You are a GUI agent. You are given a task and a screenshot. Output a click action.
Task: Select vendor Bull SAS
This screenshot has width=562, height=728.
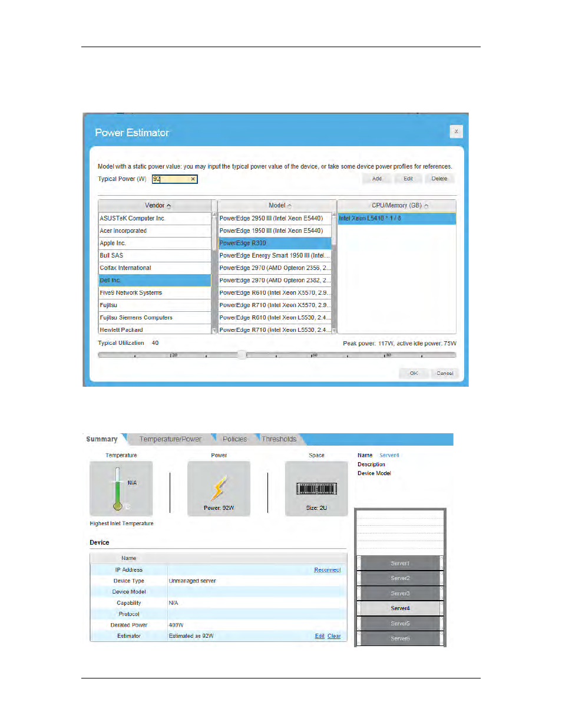154,256
